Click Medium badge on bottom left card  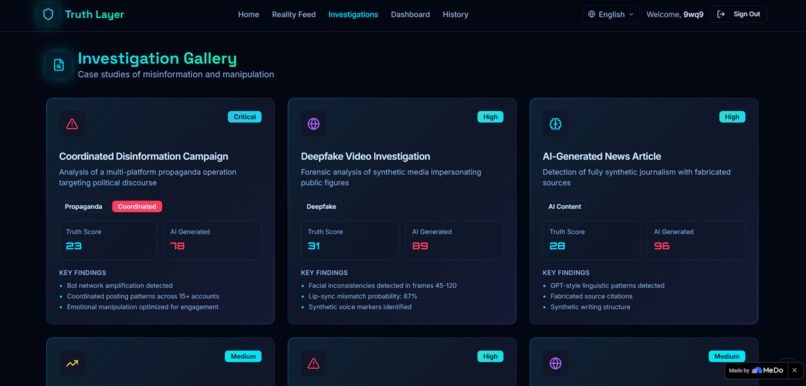coord(243,356)
